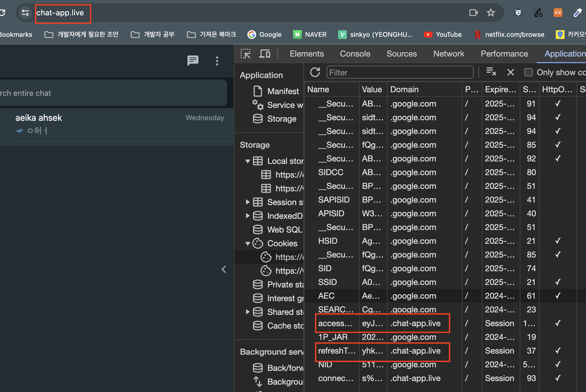Select the connec... cookie row
This screenshot has width=586, height=392.
pos(445,378)
